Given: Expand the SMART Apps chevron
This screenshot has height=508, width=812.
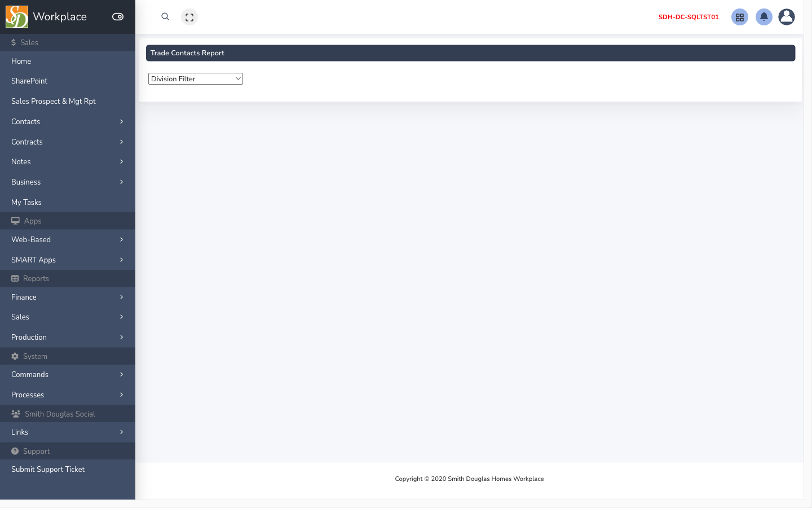Looking at the screenshot, I should pos(121,260).
